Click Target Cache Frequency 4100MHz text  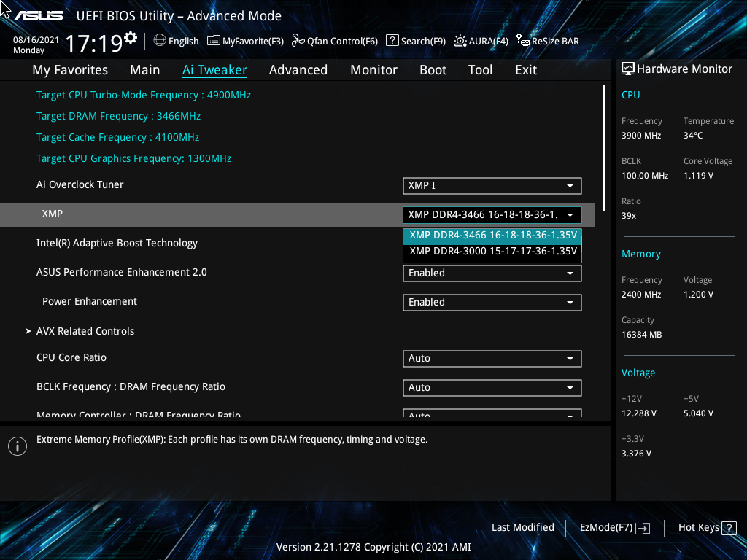pos(117,137)
